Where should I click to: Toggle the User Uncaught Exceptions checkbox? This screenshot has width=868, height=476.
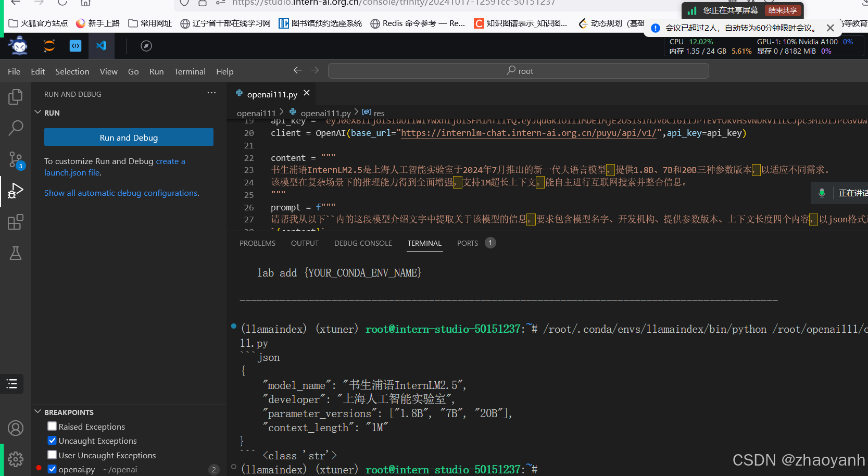pos(52,455)
